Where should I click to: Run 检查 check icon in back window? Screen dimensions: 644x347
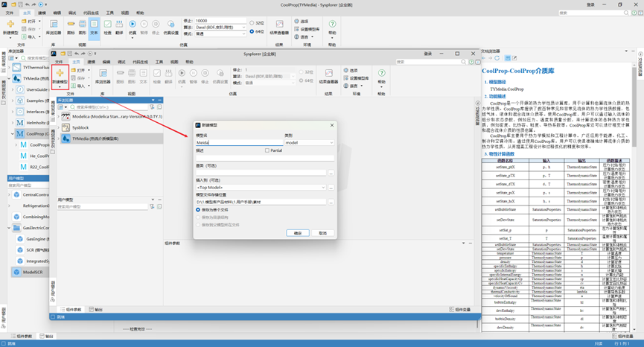108,25
